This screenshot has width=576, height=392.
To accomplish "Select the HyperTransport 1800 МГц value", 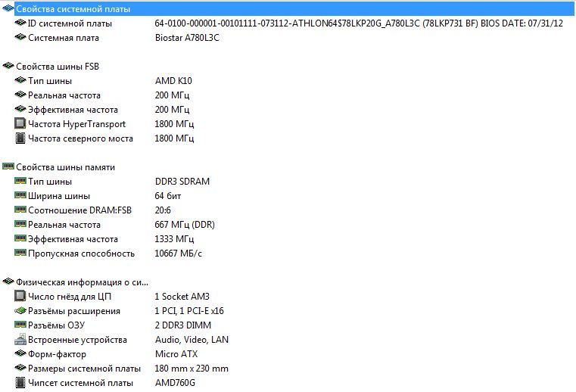I will point(174,124).
